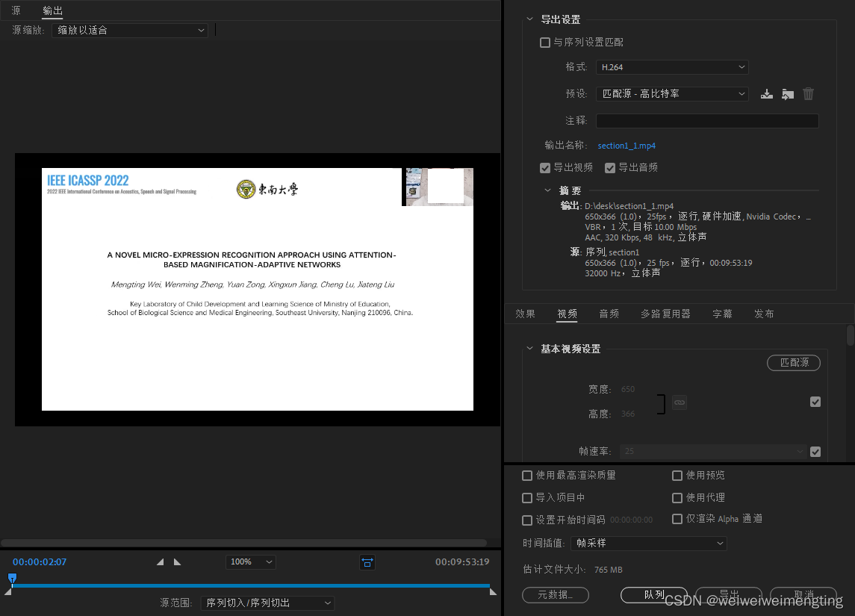Screen dimensions: 855x616
Task: Collapse the Summary section
Action: (547, 190)
